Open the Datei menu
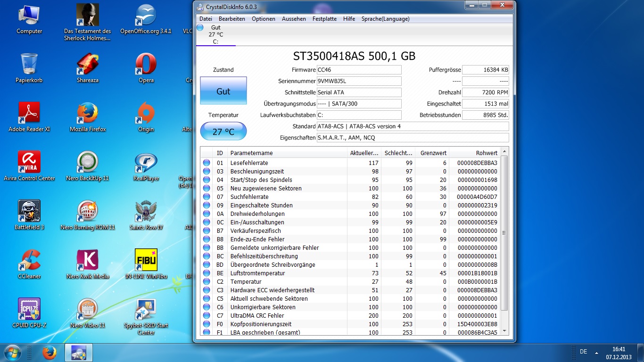 coord(206,19)
